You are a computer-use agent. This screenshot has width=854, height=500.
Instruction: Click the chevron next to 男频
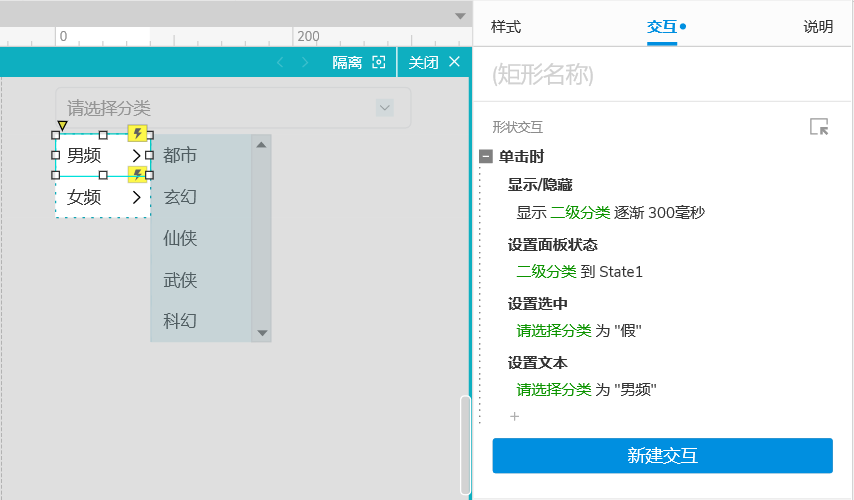click(136, 156)
